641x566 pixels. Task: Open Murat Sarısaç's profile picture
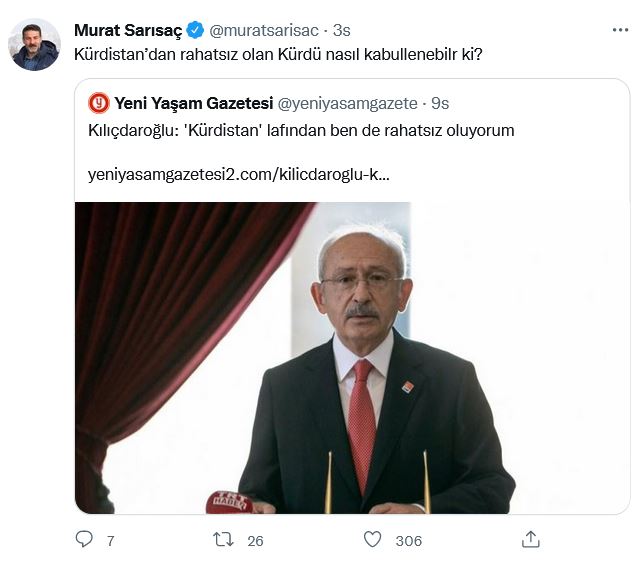[x=35, y=45]
